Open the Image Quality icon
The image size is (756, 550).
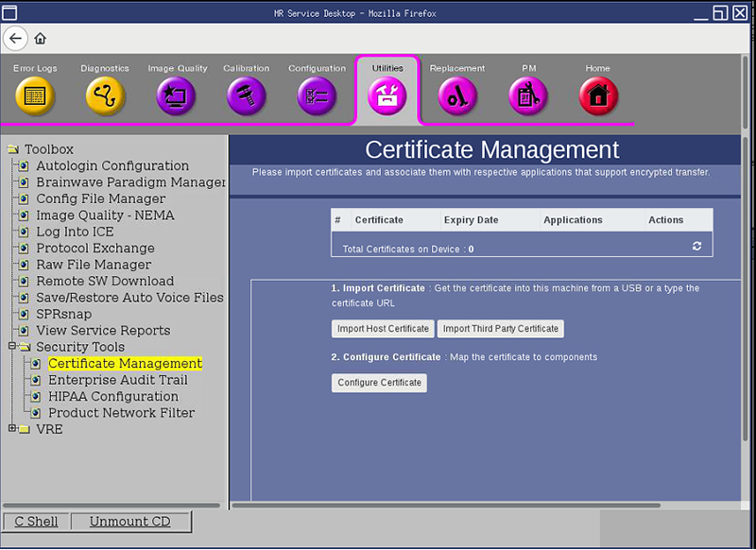[176, 95]
